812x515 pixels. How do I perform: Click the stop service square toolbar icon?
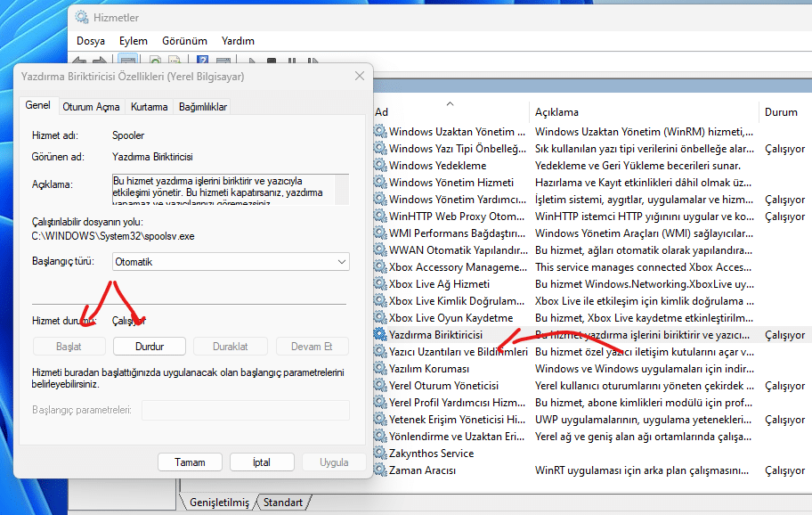click(272, 61)
